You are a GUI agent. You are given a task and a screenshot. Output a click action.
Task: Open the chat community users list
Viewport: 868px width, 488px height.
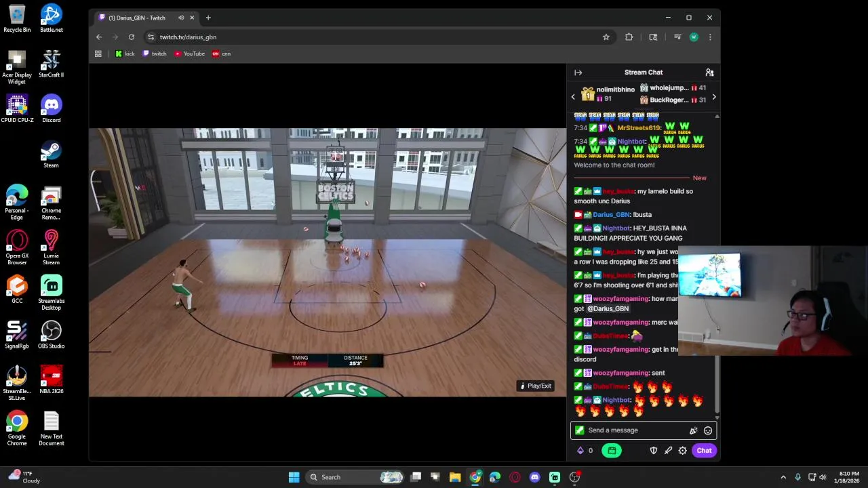click(709, 73)
